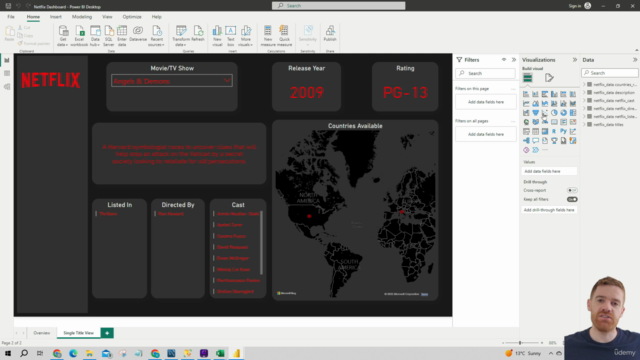Select the scatter chart visual
The image size is (640, 360).
545,113
